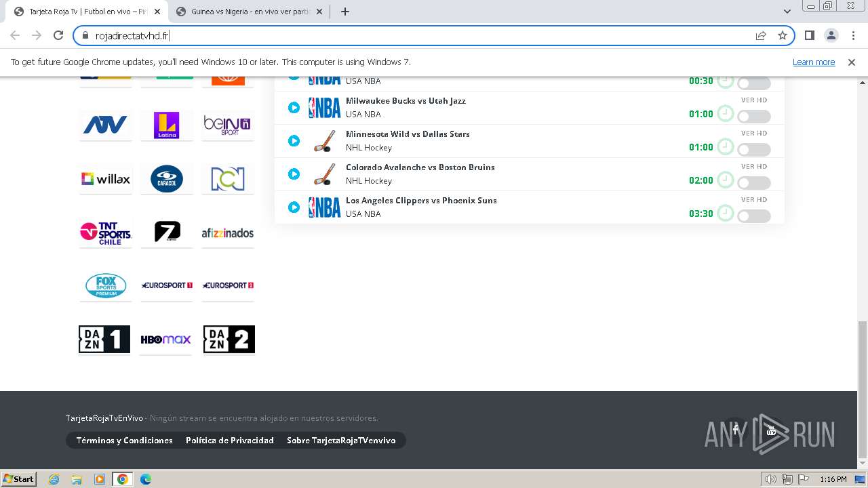This screenshot has height=488, width=868.
Task: Open the Latina channel logo
Action: click(x=167, y=125)
